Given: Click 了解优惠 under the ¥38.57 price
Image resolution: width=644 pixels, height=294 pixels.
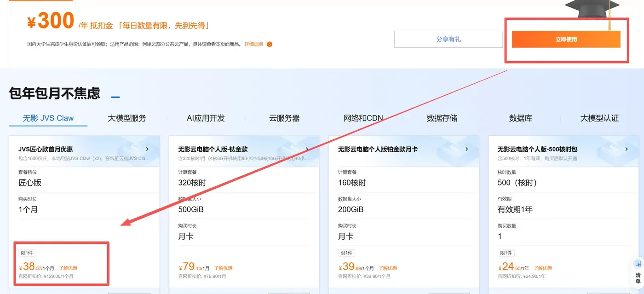Looking at the screenshot, I should 68,268.
